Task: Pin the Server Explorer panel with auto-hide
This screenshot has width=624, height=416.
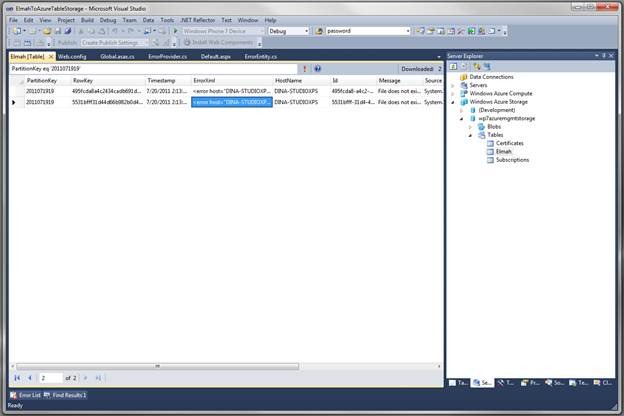Action: pyautogui.click(x=604, y=56)
